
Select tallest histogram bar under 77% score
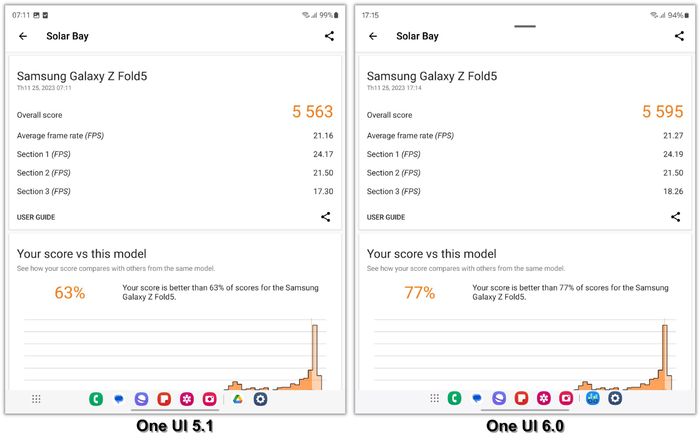pos(665,357)
